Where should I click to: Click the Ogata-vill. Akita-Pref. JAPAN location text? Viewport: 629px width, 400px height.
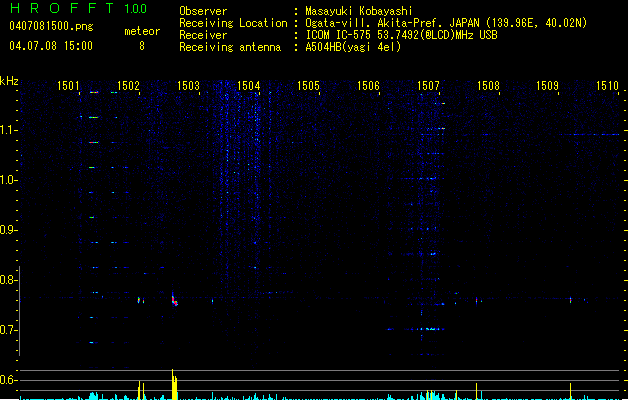[446, 23]
